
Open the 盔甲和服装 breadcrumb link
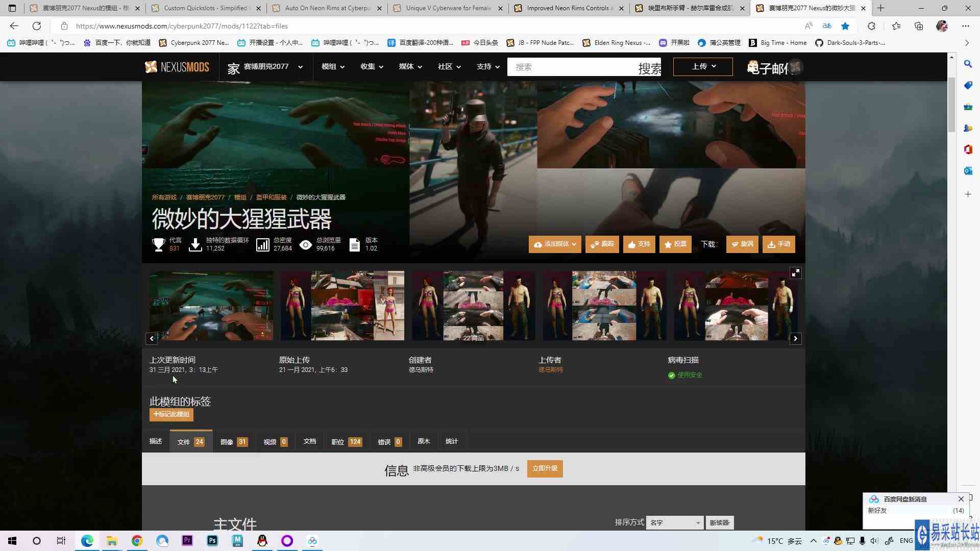click(271, 197)
